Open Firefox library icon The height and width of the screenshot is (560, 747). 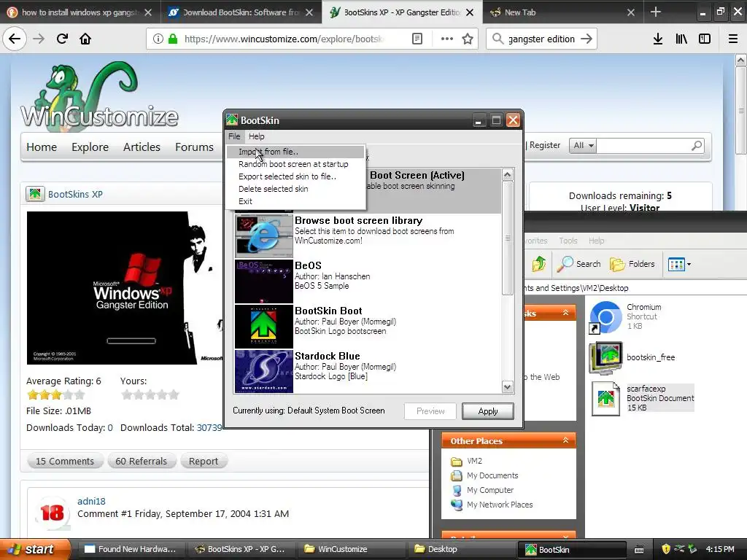(x=681, y=39)
